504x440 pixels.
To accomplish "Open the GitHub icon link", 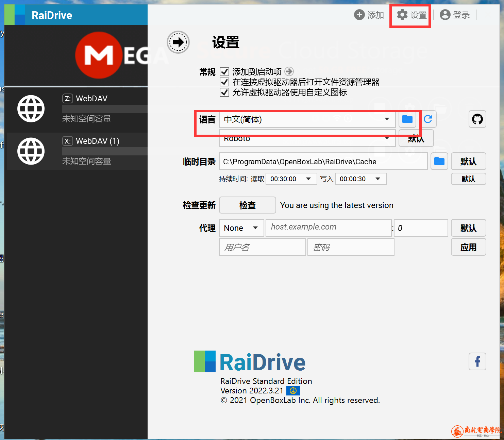I will tap(477, 119).
